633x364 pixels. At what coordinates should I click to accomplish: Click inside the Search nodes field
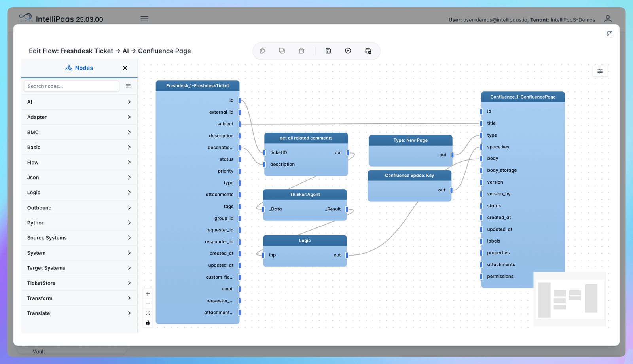(x=71, y=86)
